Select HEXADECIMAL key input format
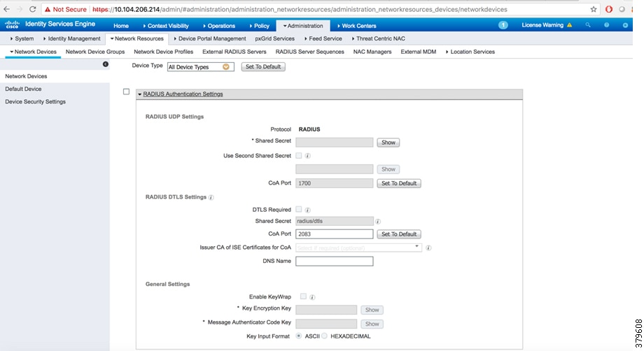 pyautogui.click(x=325, y=336)
